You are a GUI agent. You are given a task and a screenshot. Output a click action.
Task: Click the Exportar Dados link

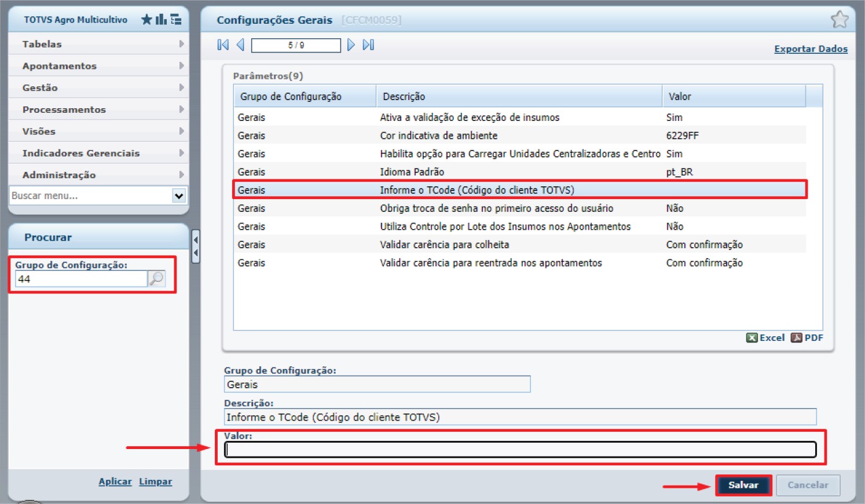tap(811, 49)
